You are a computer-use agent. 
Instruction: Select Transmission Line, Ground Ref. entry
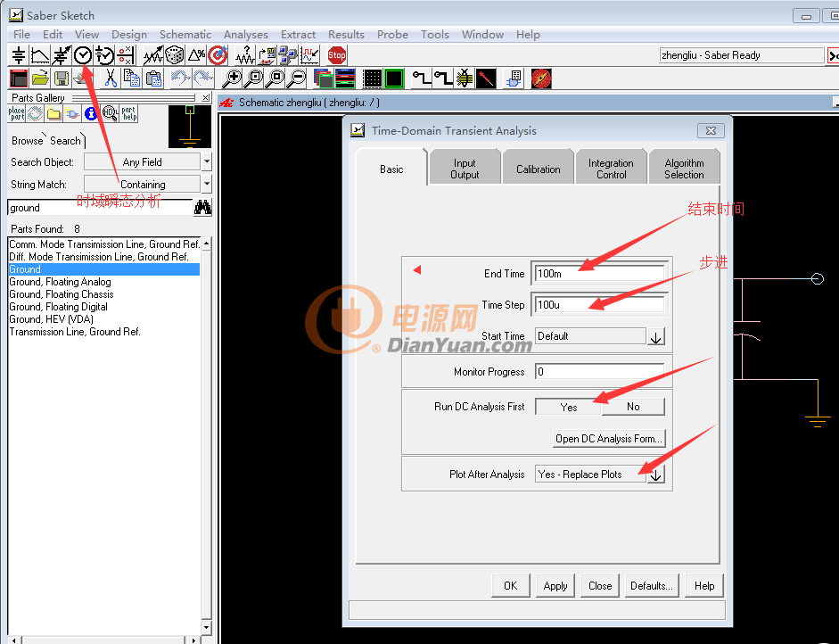(104, 332)
